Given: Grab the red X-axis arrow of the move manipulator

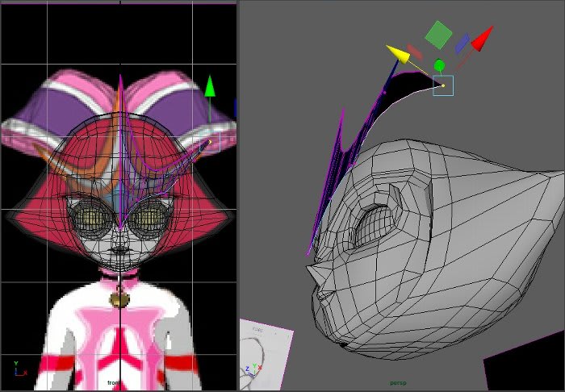Looking at the screenshot, I should coord(482,39).
